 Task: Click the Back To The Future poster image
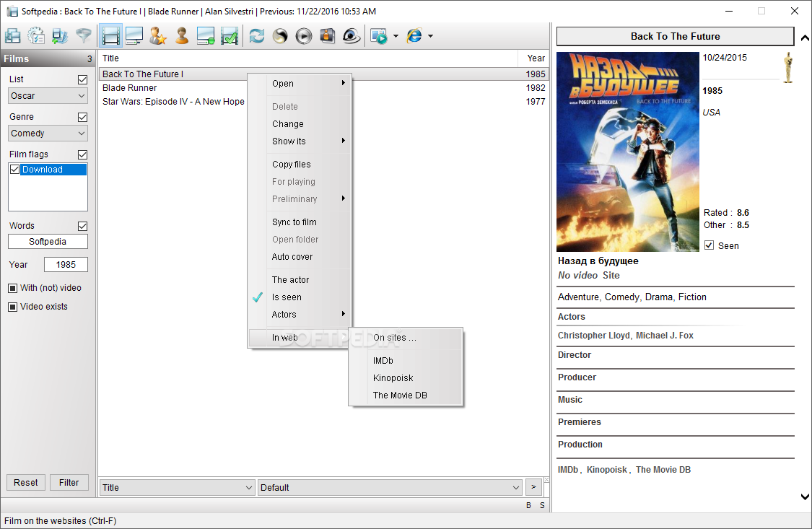tap(628, 152)
